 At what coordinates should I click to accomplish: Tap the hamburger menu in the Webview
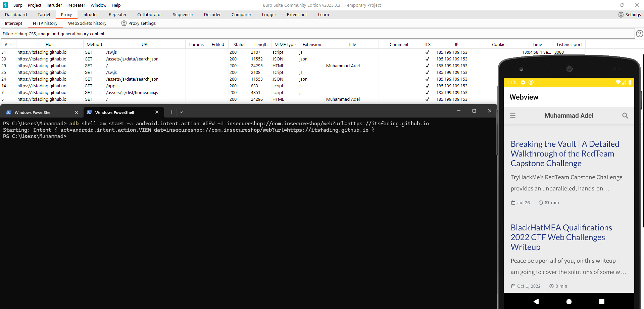513,116
